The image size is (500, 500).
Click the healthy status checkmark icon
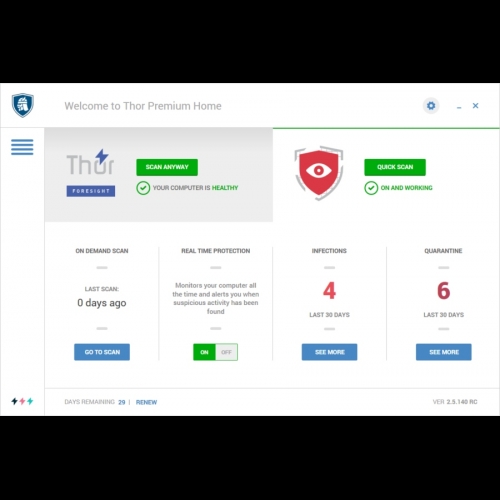click(143, 188)
